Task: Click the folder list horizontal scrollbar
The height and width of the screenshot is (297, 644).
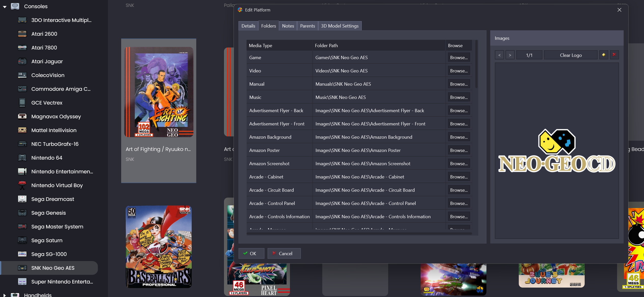Action: click(359, 233)
